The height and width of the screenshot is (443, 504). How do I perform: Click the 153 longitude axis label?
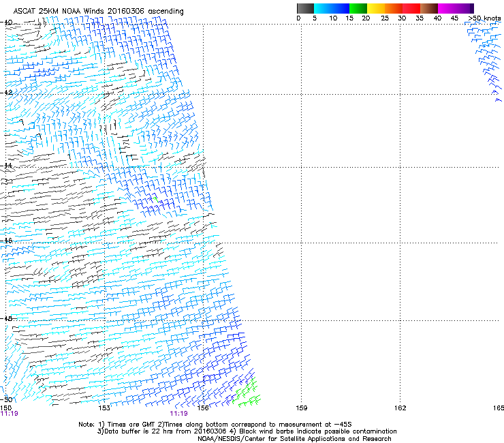click(104, 408)
